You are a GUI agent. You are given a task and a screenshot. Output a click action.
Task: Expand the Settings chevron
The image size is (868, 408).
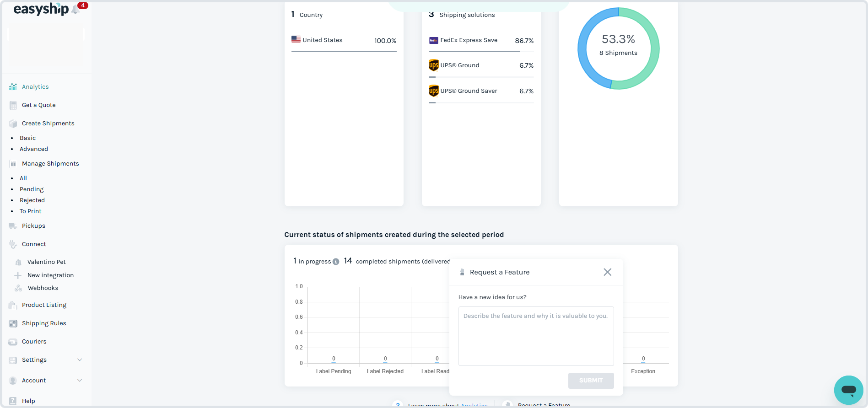click(x=80, y=360)
